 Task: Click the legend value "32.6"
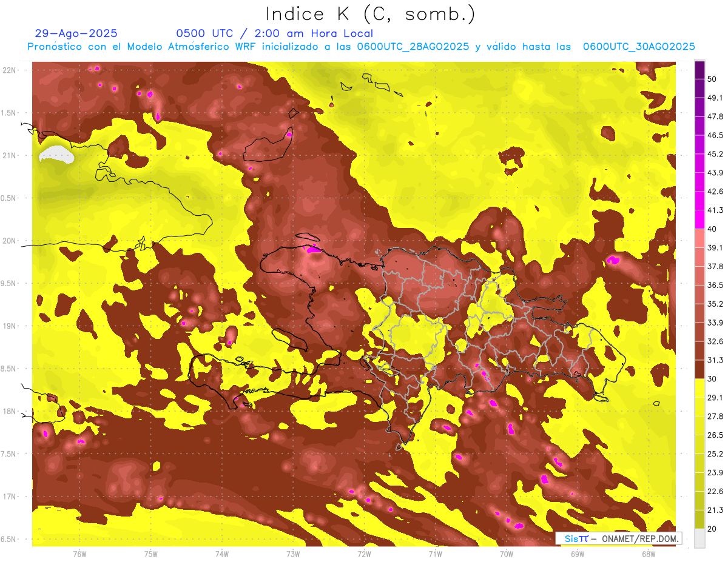tap(715, 341)
